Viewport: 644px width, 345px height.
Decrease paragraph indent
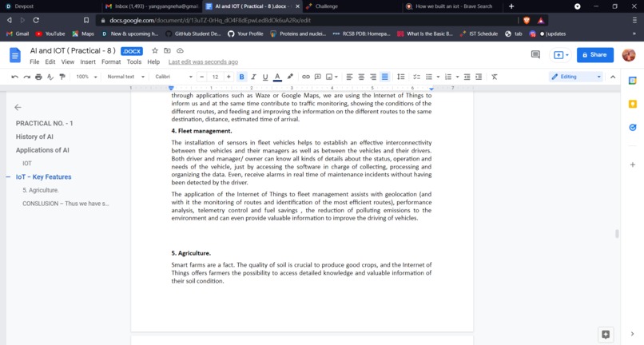(467, 77)
